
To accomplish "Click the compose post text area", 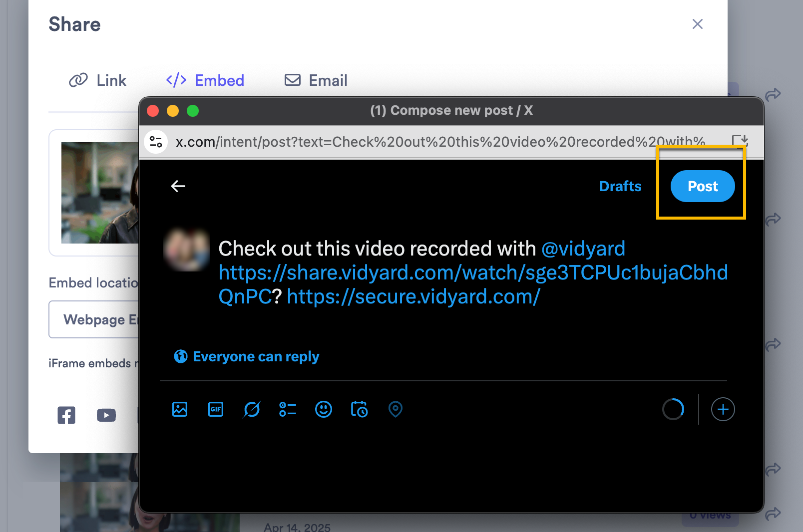I will pos(473,272).
